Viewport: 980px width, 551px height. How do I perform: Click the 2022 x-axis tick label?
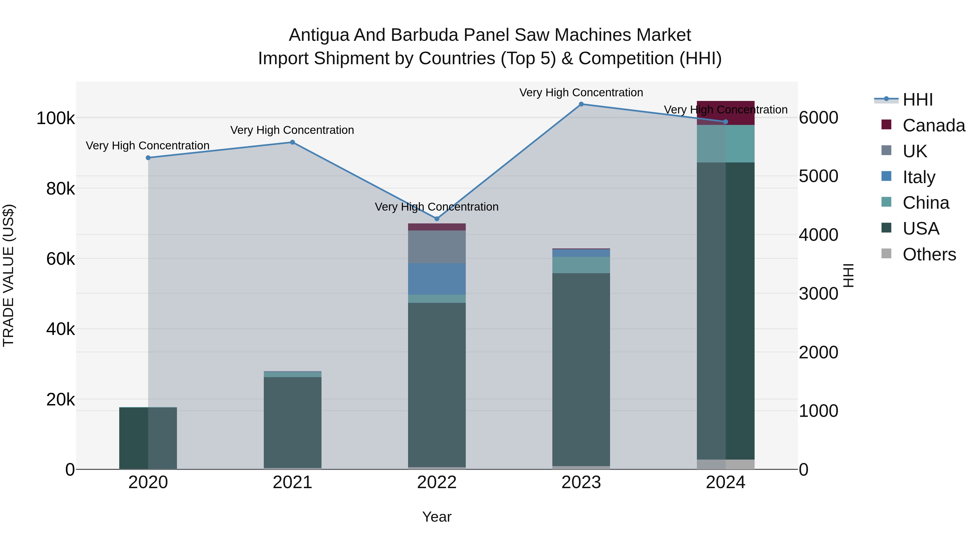[437, 482]
